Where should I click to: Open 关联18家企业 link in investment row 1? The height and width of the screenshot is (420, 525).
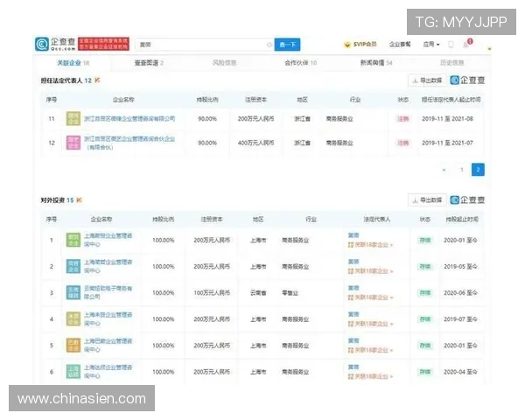(x=370, y=245)
